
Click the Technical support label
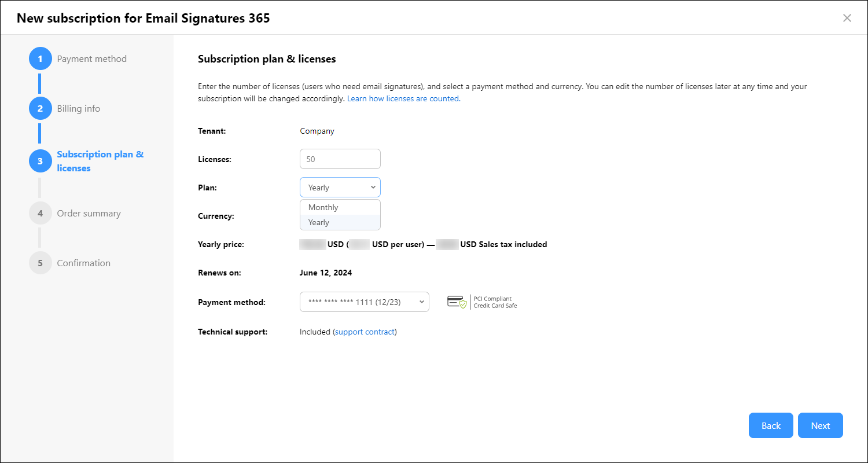(233, 332)
